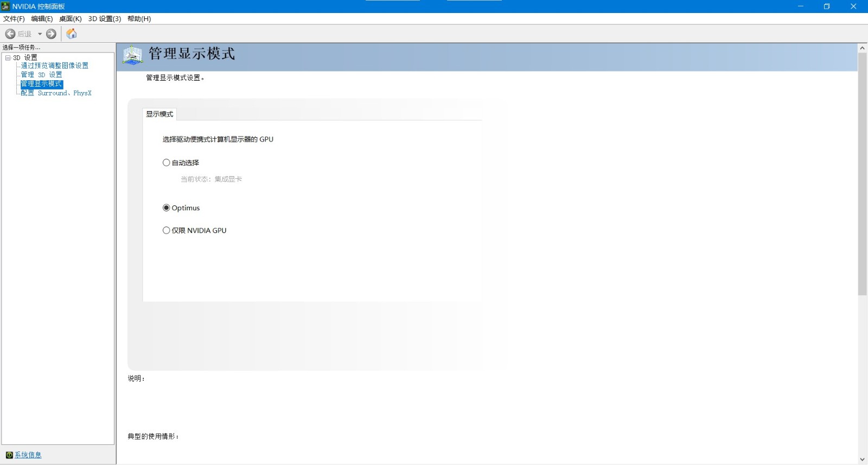Click the Forward arrow icon in toolbar

(51, 34)
